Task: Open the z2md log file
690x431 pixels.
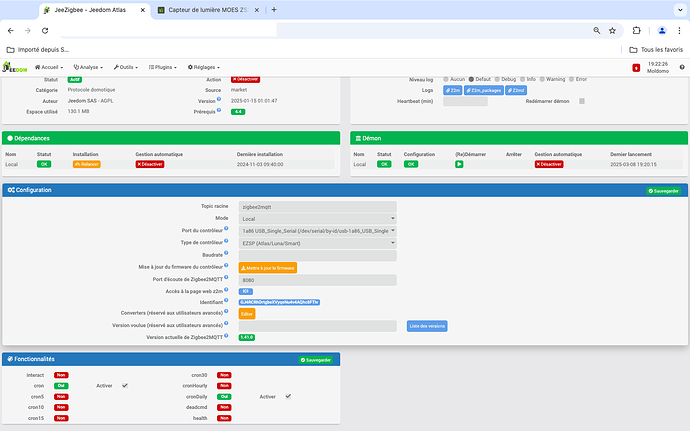Action: tap(516, 90)
